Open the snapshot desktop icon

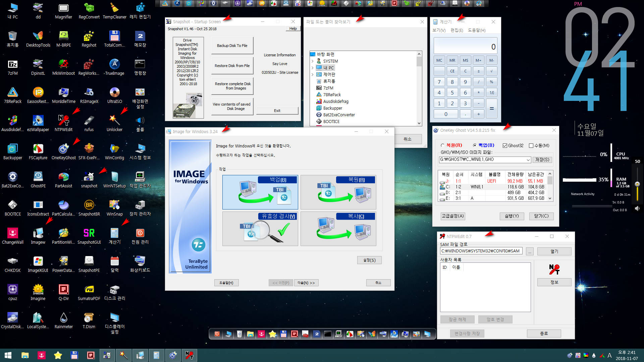click(89, 179)
